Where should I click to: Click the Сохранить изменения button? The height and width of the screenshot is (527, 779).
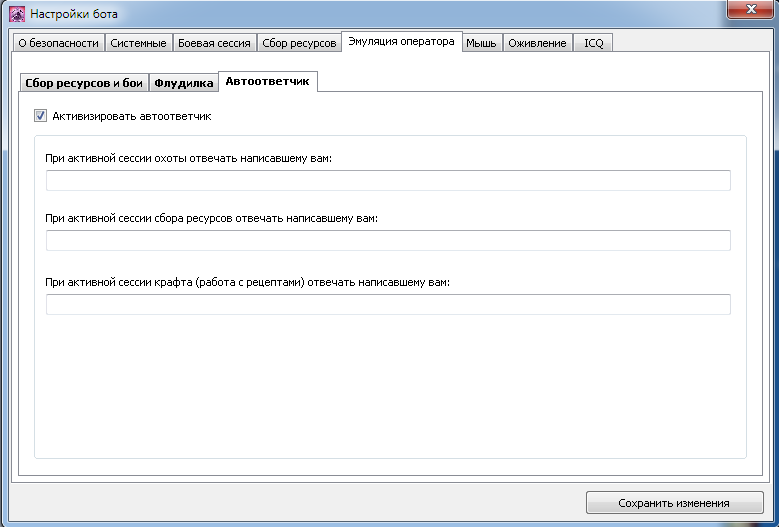[674, 503]
